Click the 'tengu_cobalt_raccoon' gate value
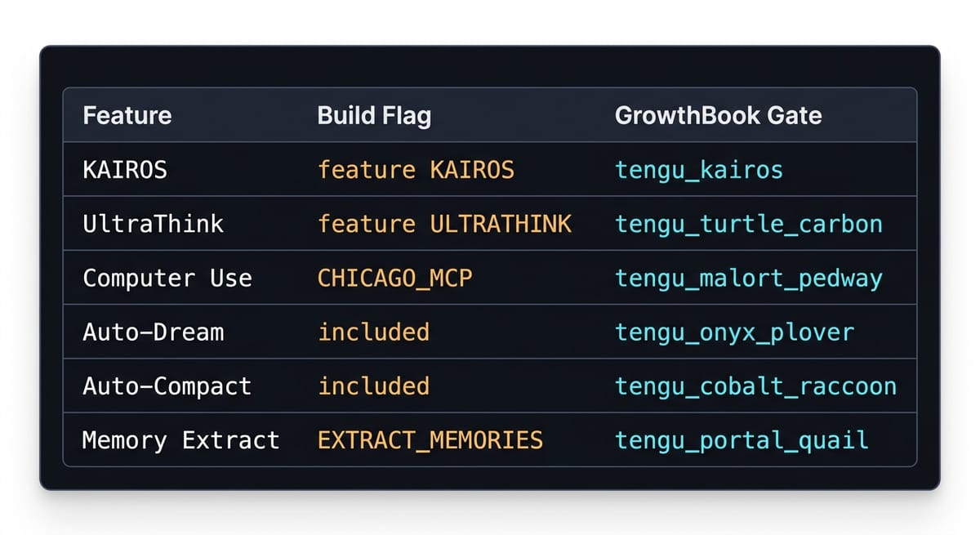 click(x=755, y=387)
